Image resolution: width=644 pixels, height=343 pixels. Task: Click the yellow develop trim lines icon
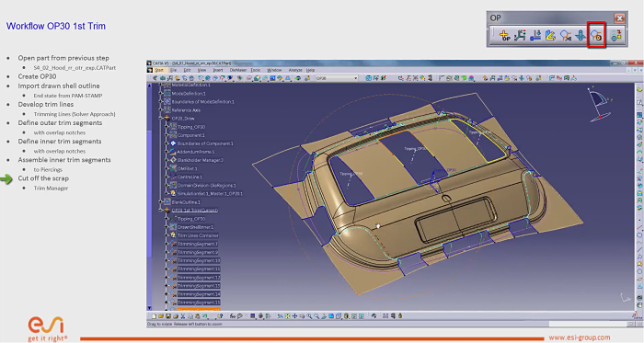(550, 36)
